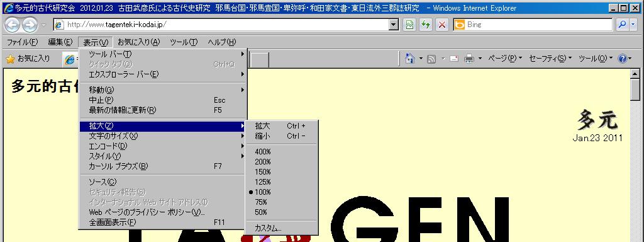Expand the セーフティ(S) dropdown menu
Viewport: 644px width, 242px height.
point(550,59)
